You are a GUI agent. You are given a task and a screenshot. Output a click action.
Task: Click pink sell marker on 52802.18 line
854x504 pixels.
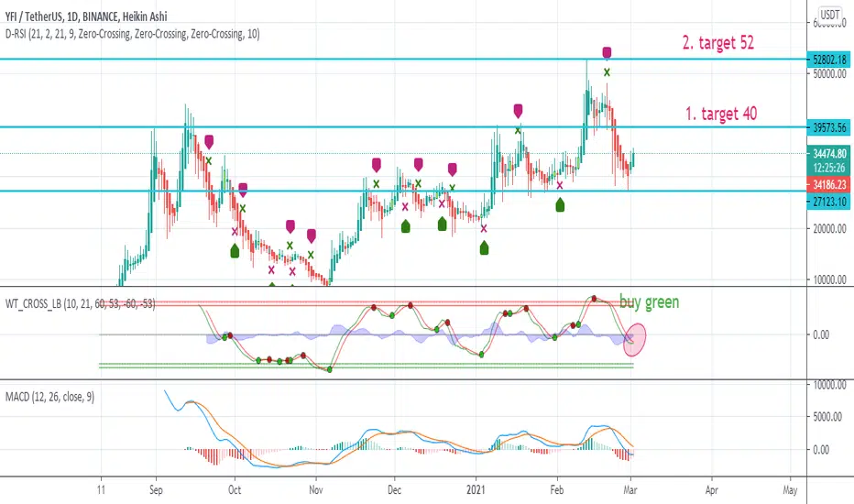607,53
